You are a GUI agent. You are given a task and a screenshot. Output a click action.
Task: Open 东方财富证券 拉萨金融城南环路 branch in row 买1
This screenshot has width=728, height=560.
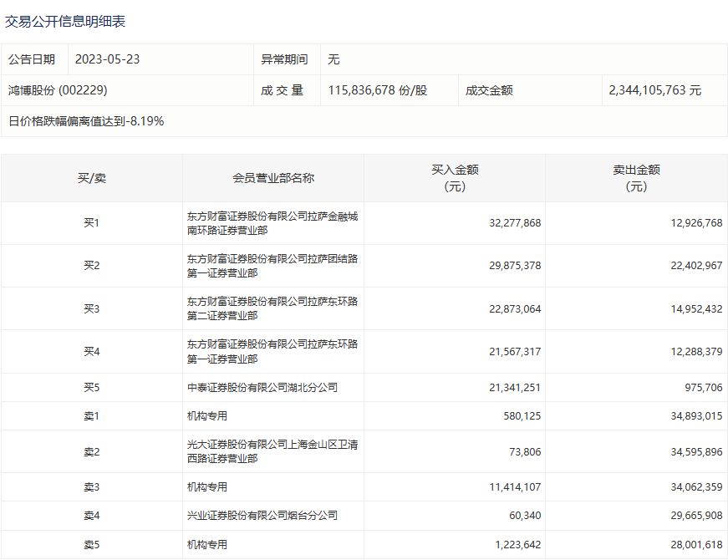pos(272,223)
